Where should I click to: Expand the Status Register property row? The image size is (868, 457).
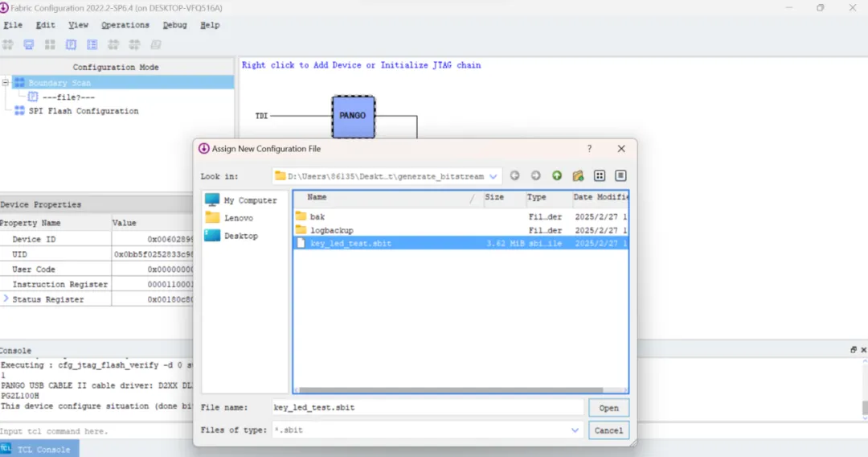coord(6,298)
